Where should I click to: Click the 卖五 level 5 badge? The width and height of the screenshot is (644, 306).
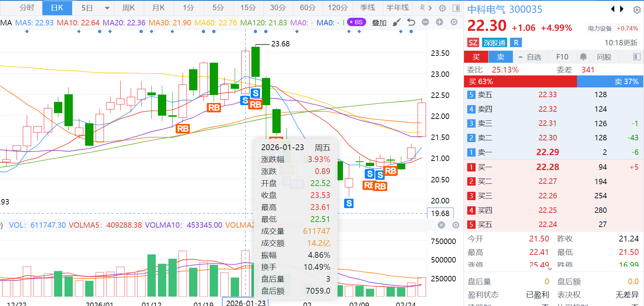[x=471, y=95]
